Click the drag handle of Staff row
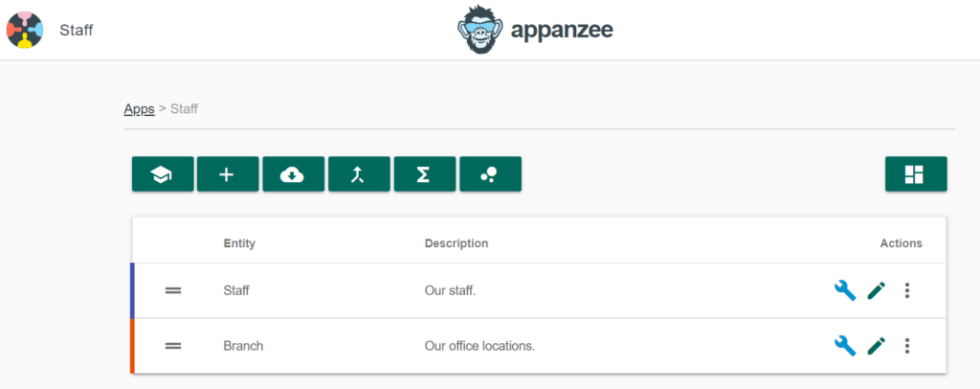 pos(173,290)
